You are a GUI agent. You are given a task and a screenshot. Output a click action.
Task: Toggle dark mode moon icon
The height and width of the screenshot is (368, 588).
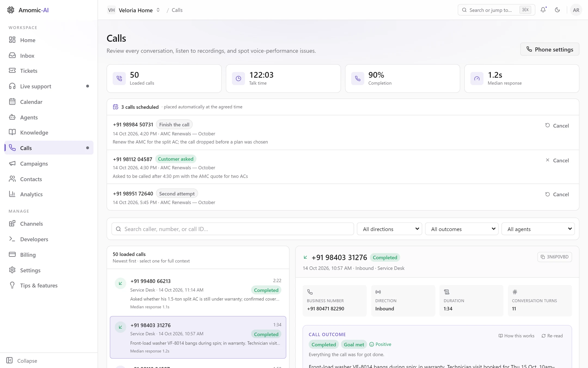[557, 10]
